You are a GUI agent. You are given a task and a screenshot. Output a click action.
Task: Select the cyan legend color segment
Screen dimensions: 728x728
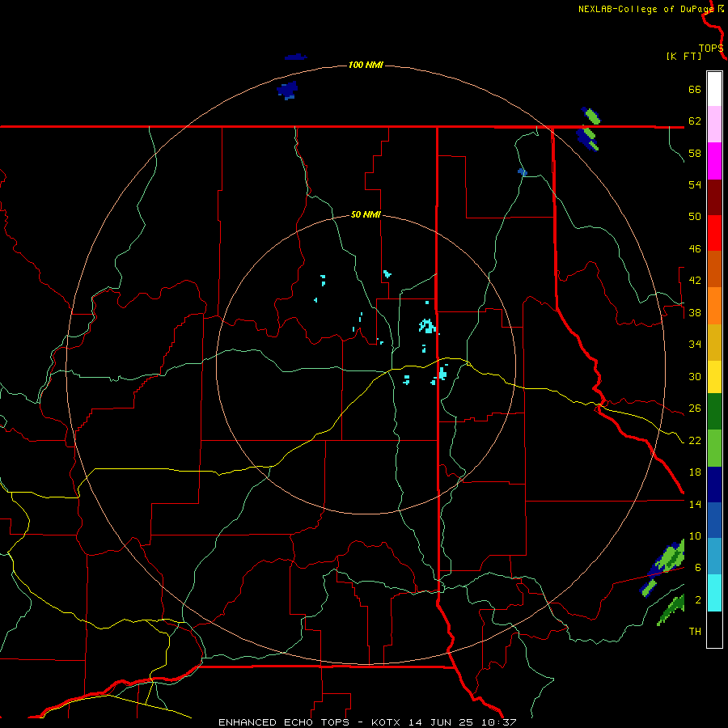714,594
